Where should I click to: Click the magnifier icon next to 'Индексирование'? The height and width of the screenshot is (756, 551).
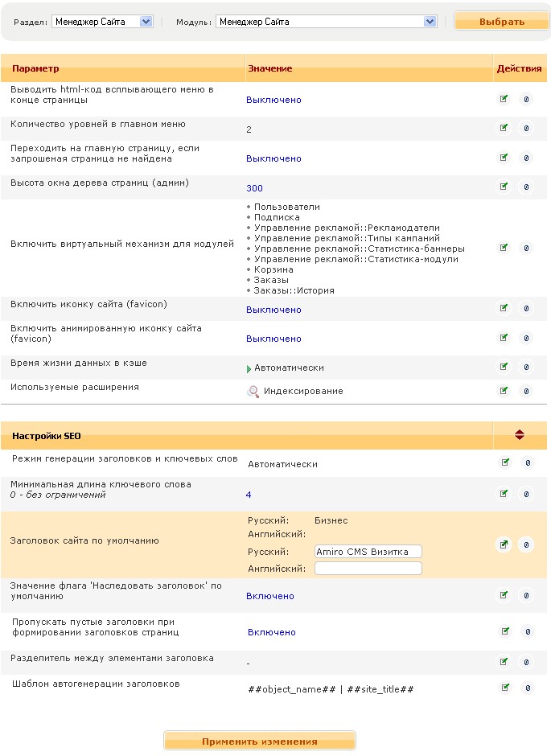pyautogui.click(x=253, y=392)
